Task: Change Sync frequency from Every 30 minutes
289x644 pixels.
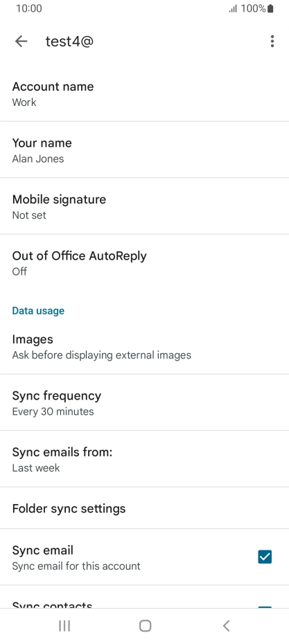Action: (x=144, y=402)
